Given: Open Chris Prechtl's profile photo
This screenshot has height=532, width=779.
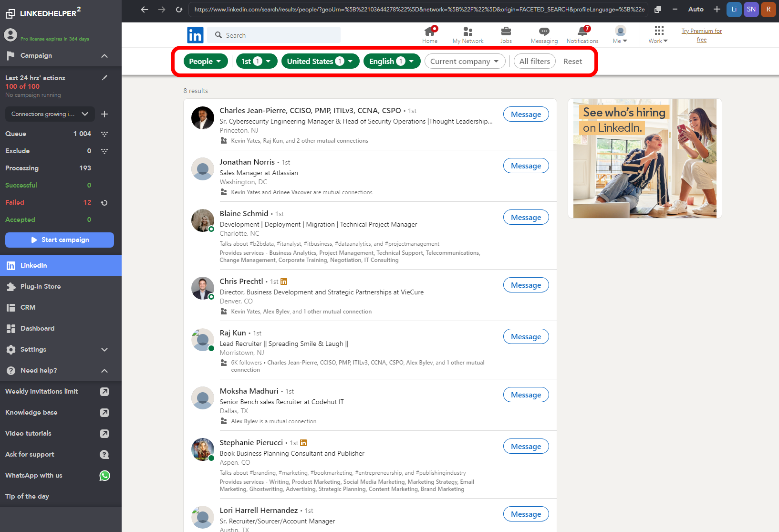Looking at the screenshot, I should (x=203, y=288).
